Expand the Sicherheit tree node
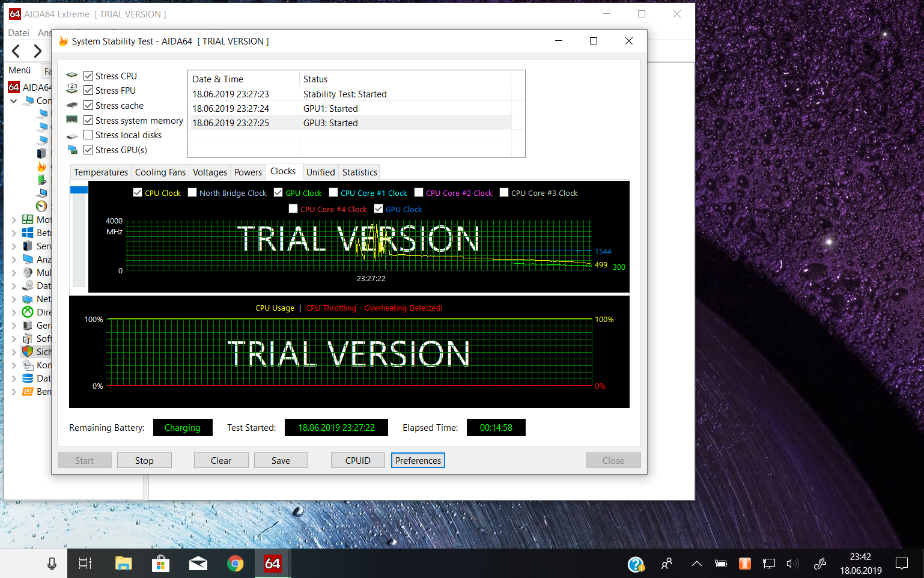Viewport: 924px width, 578px height. 14,352
